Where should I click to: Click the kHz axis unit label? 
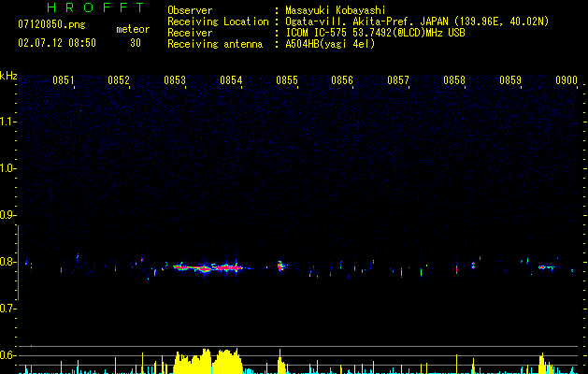[x=8, y=76]
